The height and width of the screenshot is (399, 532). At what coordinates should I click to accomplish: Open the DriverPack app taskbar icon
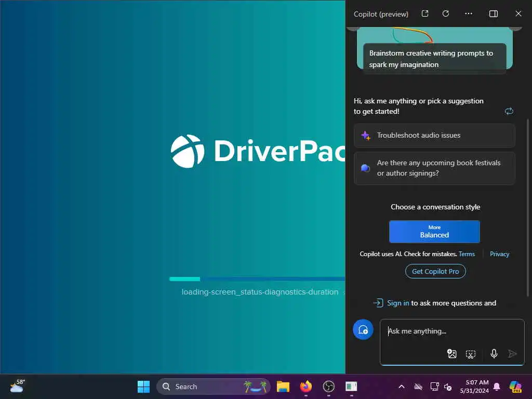point(351,387)
